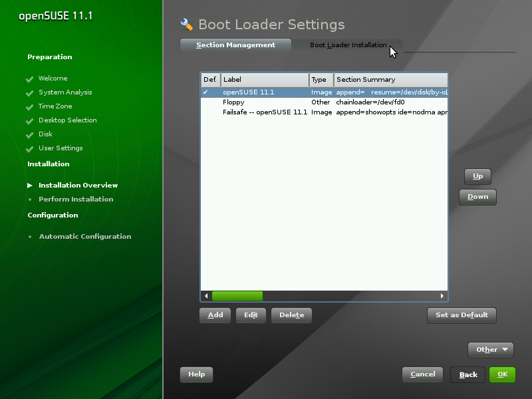Click the openSUSE 11.1 logo text

56,16
